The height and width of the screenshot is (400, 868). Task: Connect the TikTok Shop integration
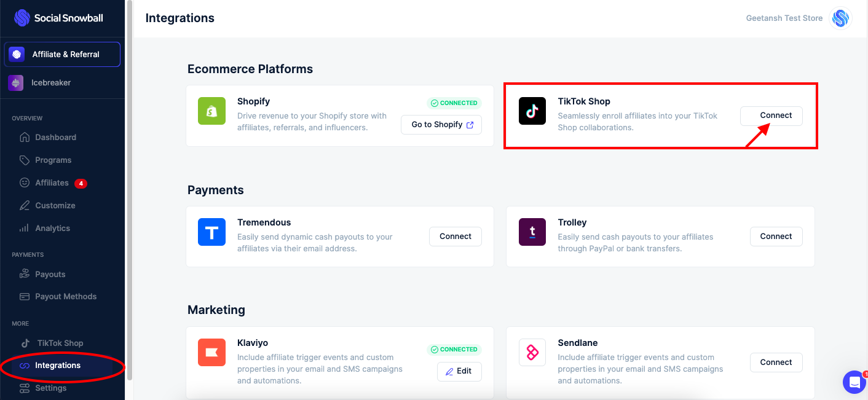tap(771, 115)
